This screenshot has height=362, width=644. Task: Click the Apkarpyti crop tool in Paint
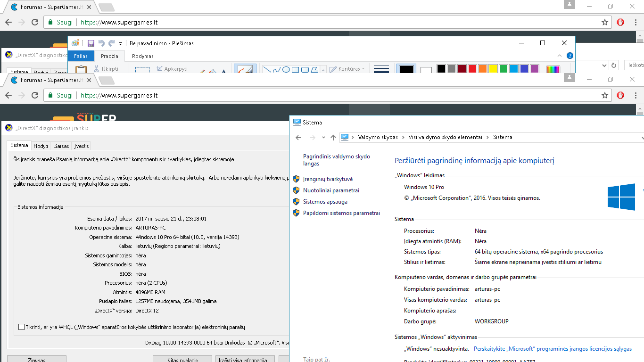(x=172, y=69)
